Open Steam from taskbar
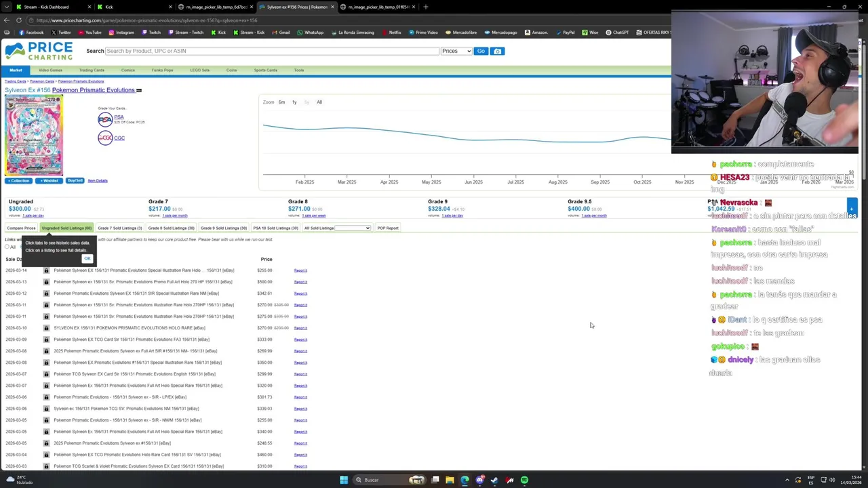868x488 pixels. click(x=494, y=480)
